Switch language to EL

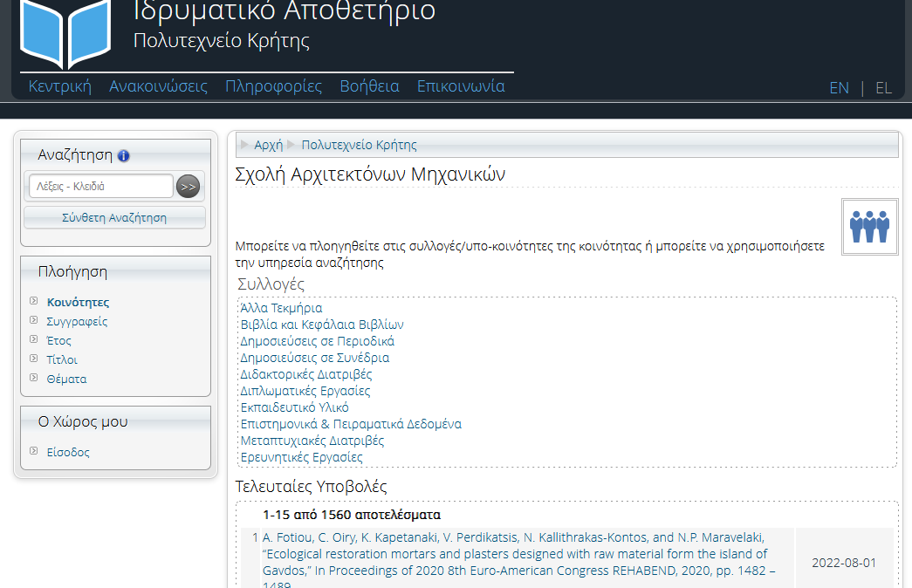[x=883, y=88]
